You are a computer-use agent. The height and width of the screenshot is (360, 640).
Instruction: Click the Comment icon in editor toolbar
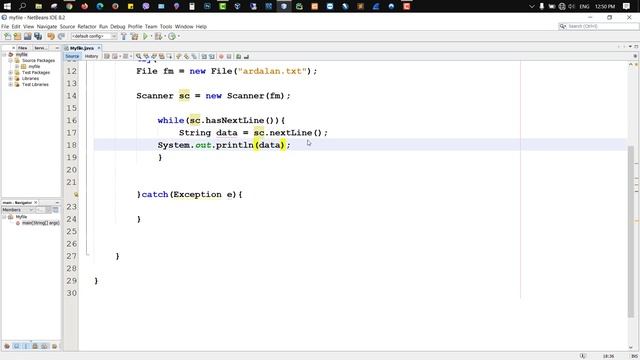click(x=238, y=56)
